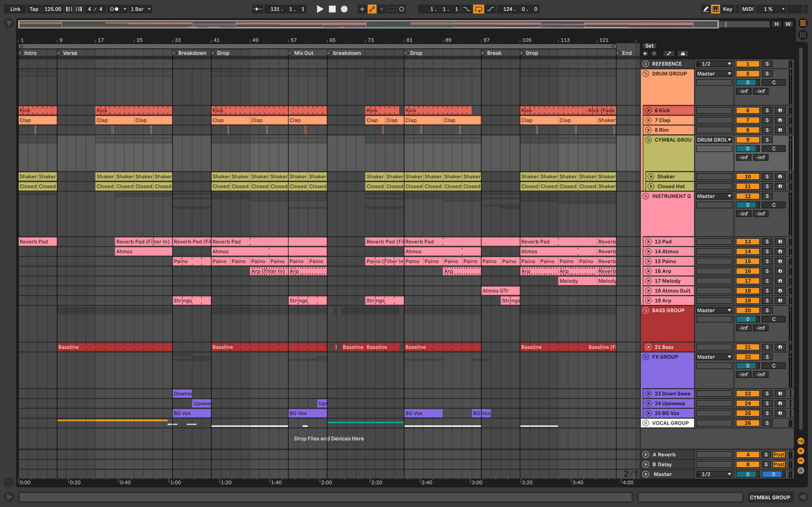This screenshot has width=812, height=507.
Task: Adjust the Master track volume slider
Action: coord(747,474)
